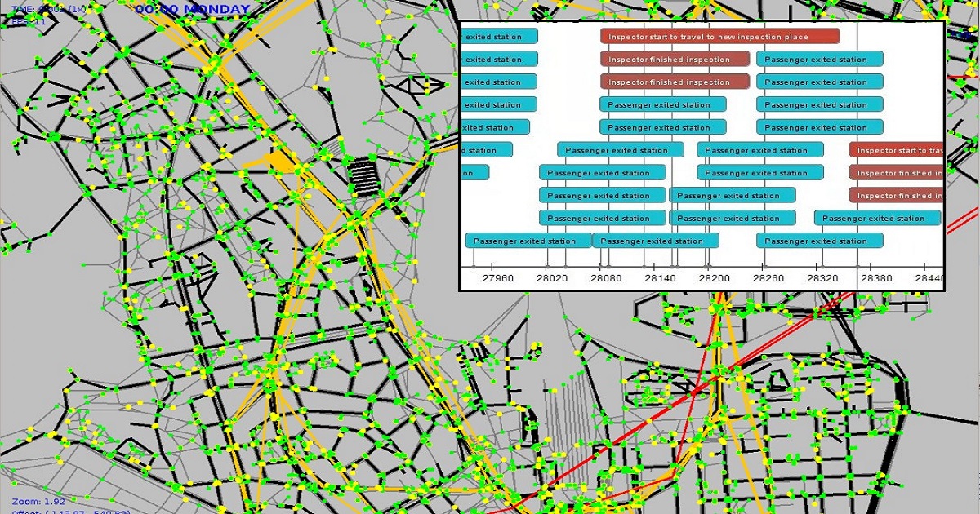980x514 pixels.
Task: Select the clipped bar reading 'd station'
Action: 487,150
